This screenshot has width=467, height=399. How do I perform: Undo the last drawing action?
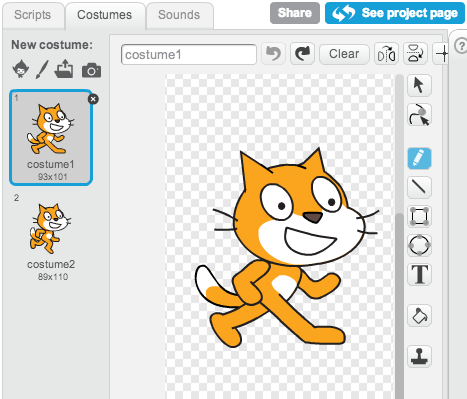274,53
